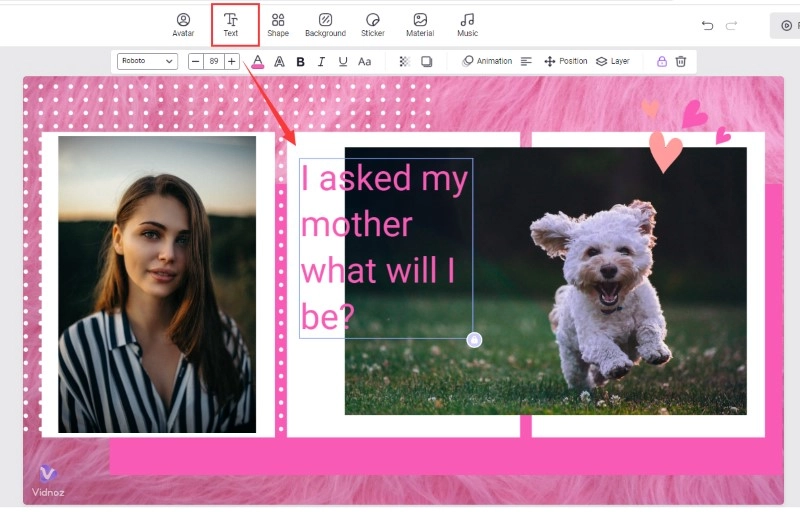The image size is (800, 514).
Task: Open the Music panel
Action: pos(467,25)
